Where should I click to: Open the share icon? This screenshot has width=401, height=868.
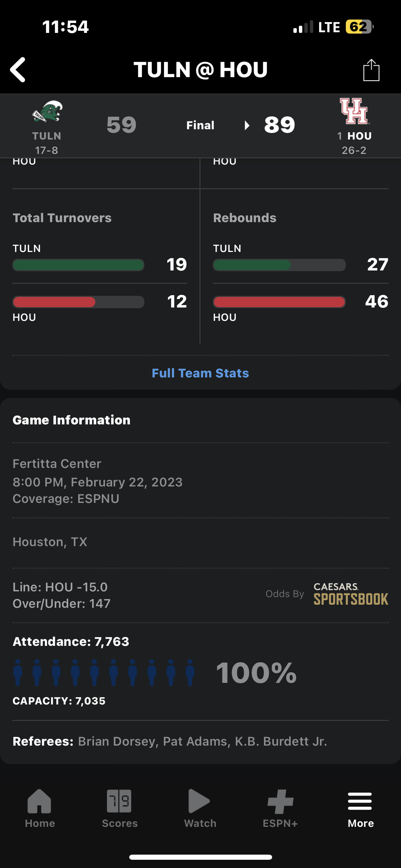[371, 70]
